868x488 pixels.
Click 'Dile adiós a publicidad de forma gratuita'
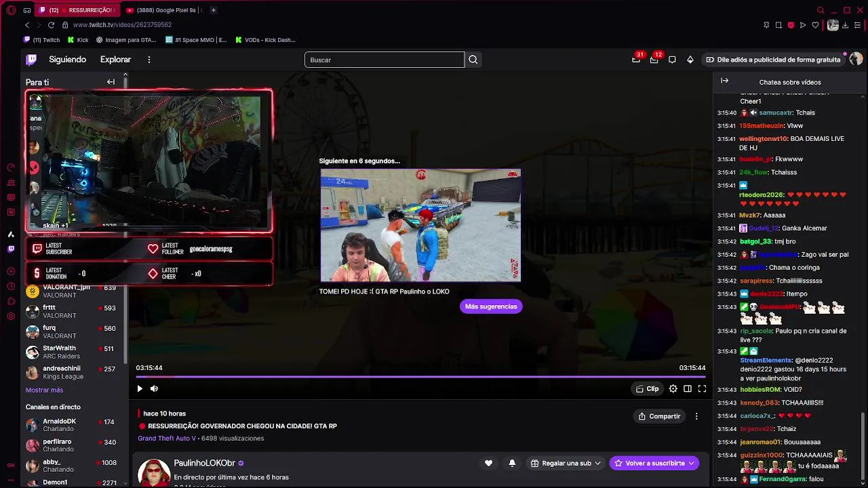coord(773,60)
